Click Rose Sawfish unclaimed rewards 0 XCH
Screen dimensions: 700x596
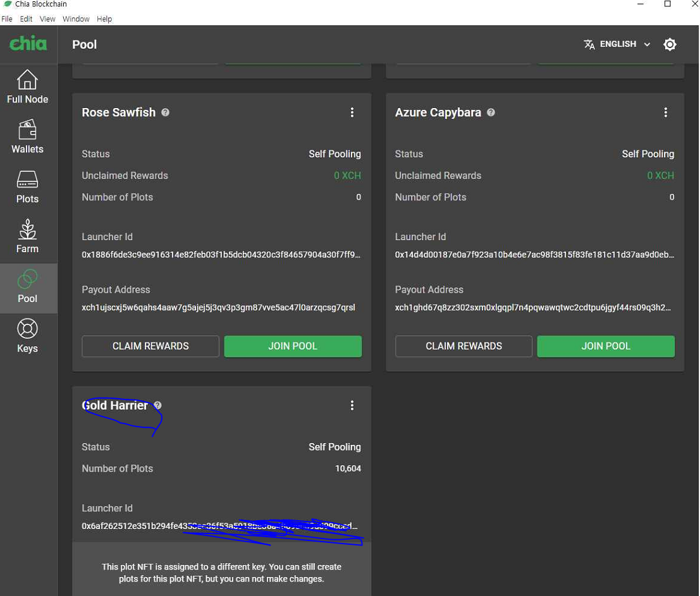tap(347, 175)
